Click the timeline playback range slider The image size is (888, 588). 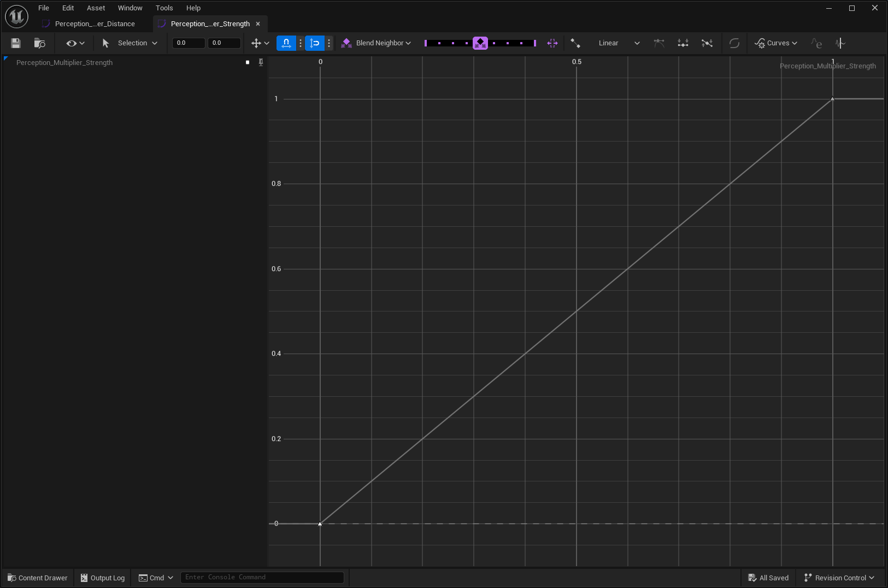481,43
